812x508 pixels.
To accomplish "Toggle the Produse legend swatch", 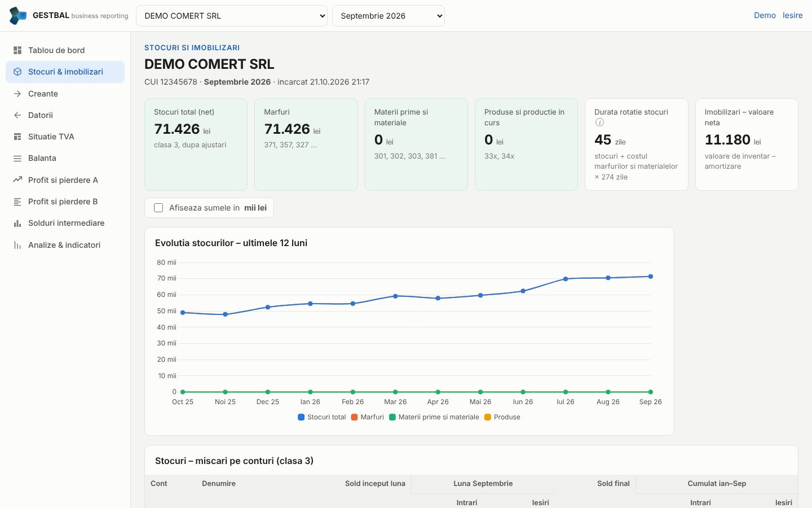I will click(488, 417).
